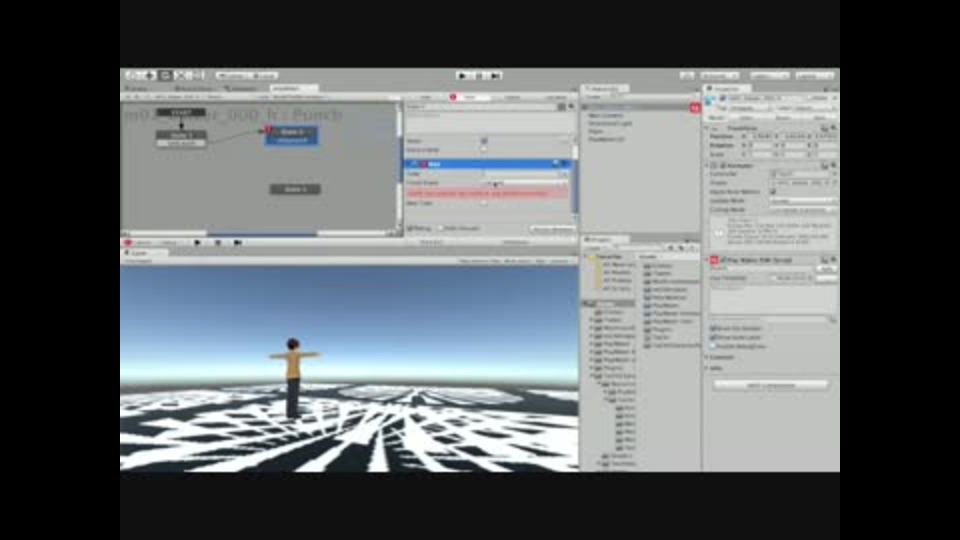
Task: Open the Hierarchy Create dropdown
Action: [x=595, y=97]
